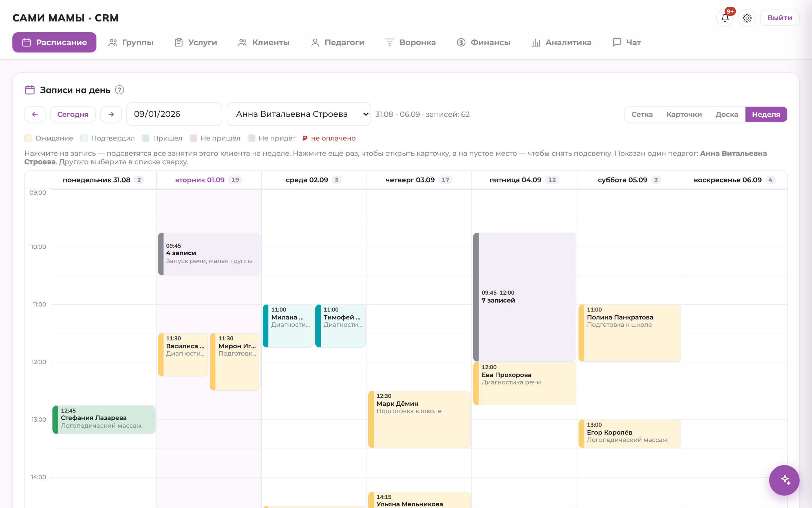Click the date field 09/01/2026
The height and width of the screenshot is (508, 812).
(x=174, y=114)
